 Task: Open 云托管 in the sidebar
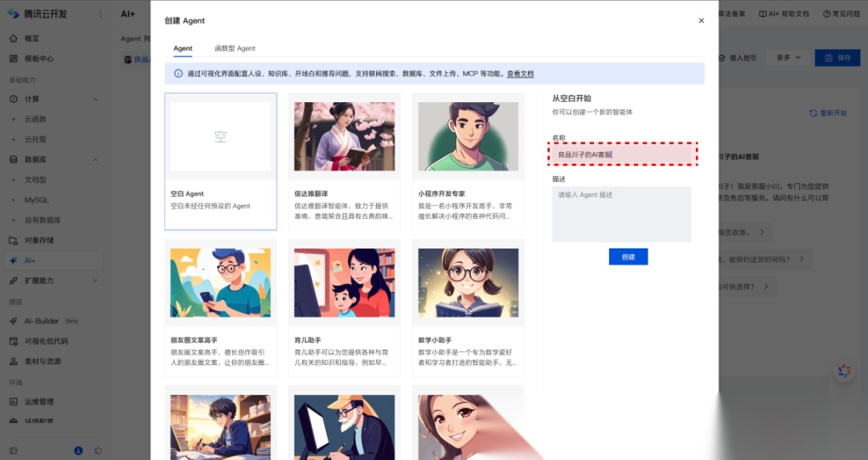pyautogui.click(x=35, y=139)
